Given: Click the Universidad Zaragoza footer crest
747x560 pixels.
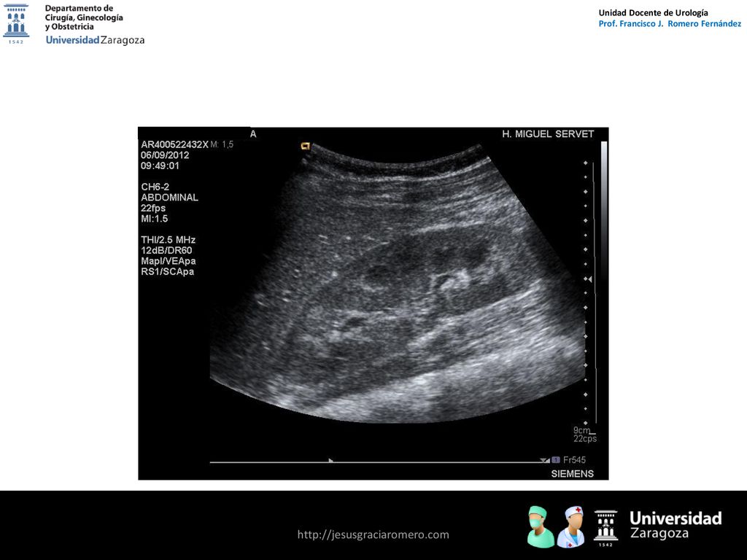Looking at the screenshot, I should click(x=605, y=528).
